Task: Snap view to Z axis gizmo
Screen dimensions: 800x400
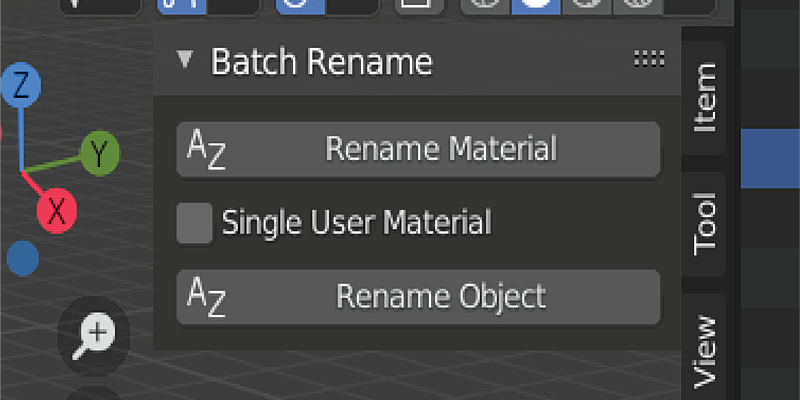Action: (x=21, y=85)
